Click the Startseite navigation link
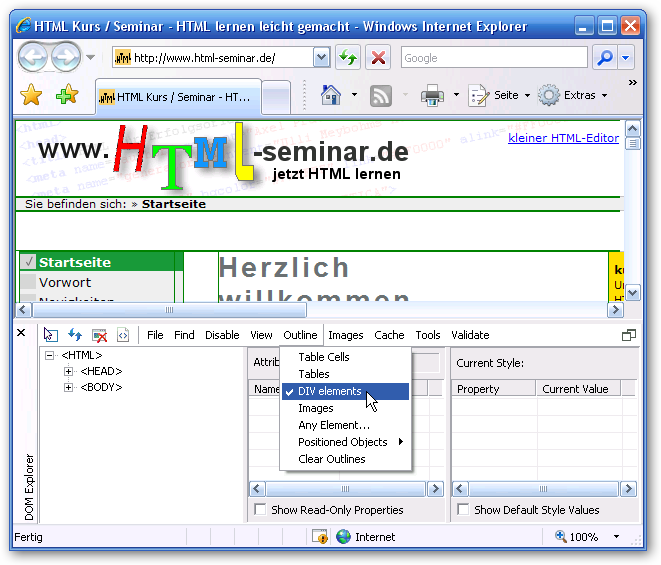661x565 pixels. click(x=75, y=262)
